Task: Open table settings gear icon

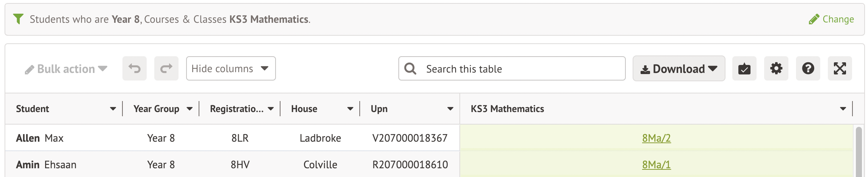Action: 776,69
